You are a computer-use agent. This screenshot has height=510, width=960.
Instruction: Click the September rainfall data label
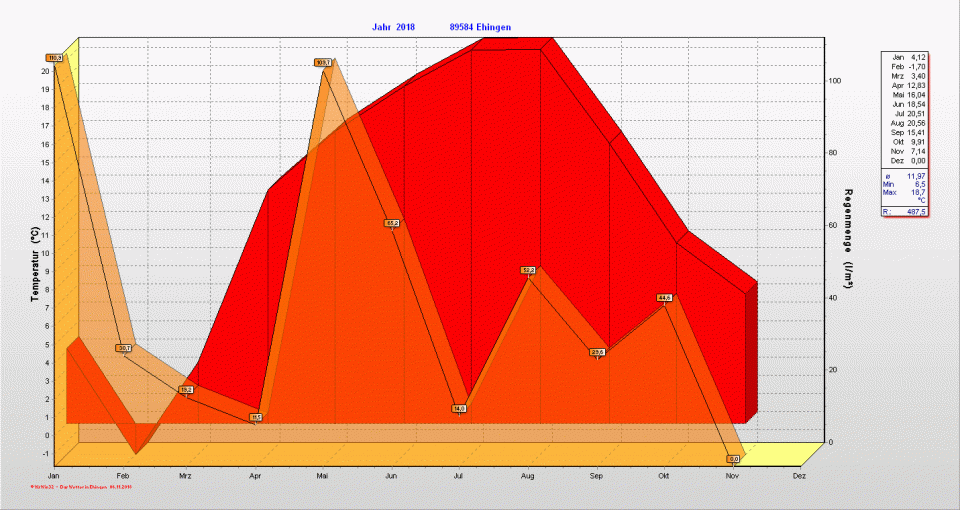pyautogui.click(x=598, y=352)
